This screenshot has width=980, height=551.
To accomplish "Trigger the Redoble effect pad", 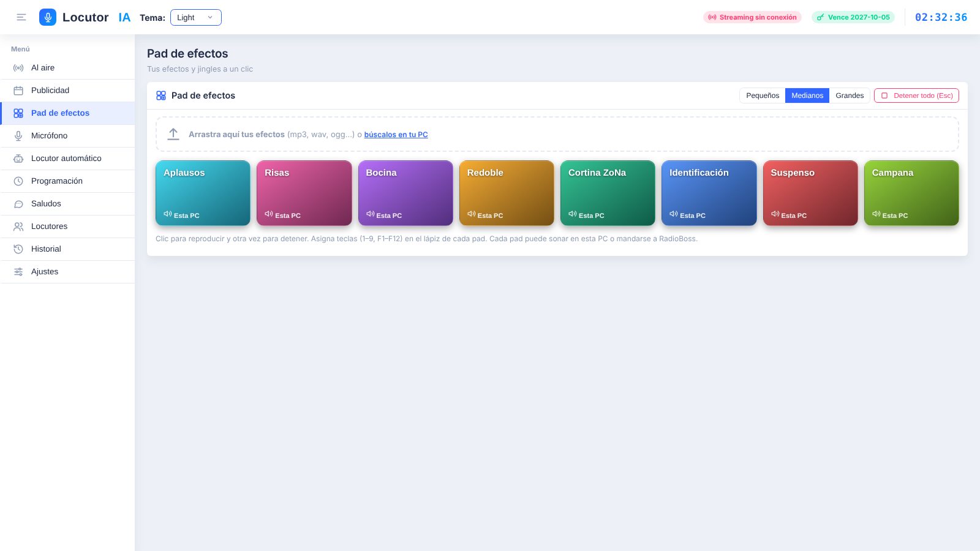I will pos(507,193).
